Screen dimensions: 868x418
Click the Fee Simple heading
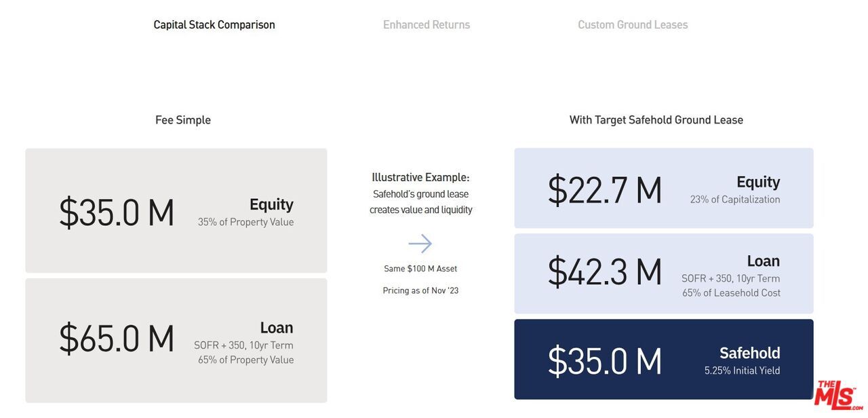[183, 120]
